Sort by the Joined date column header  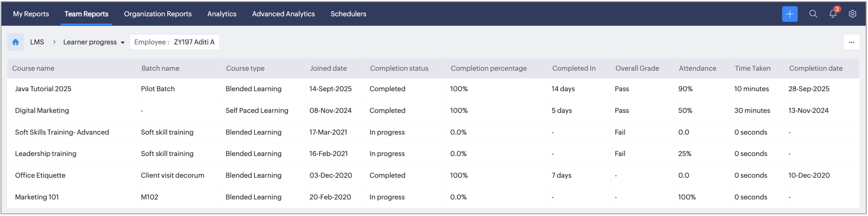pyautogui.click(x=328, y=68)
